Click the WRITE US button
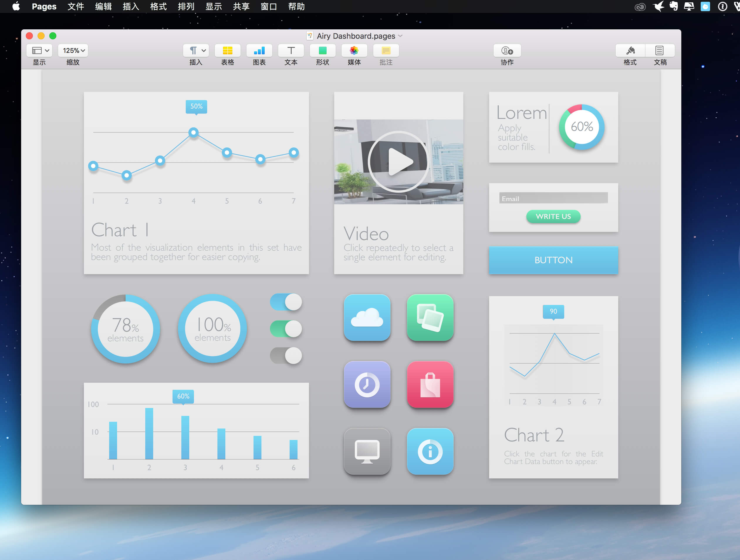The image size is (740, 560). (553, 217)
